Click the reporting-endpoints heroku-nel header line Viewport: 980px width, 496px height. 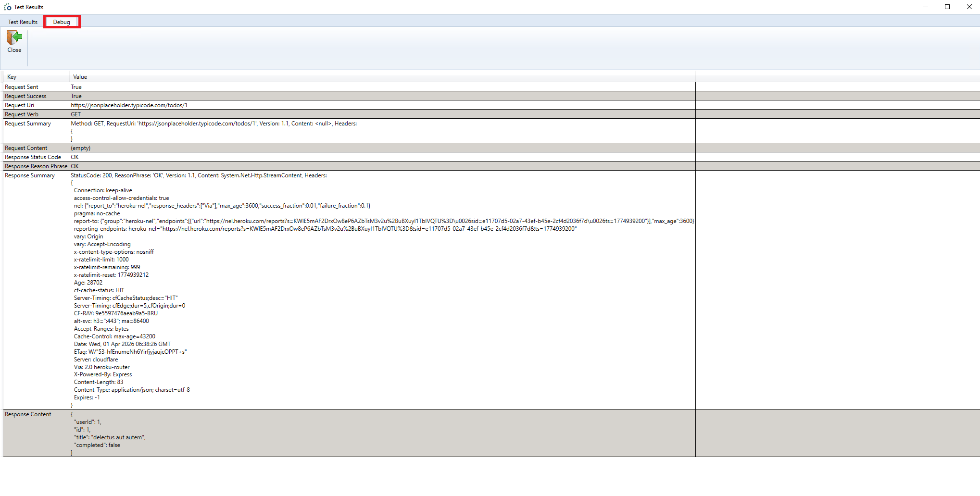pyautogui.click(x=325, y=229)
